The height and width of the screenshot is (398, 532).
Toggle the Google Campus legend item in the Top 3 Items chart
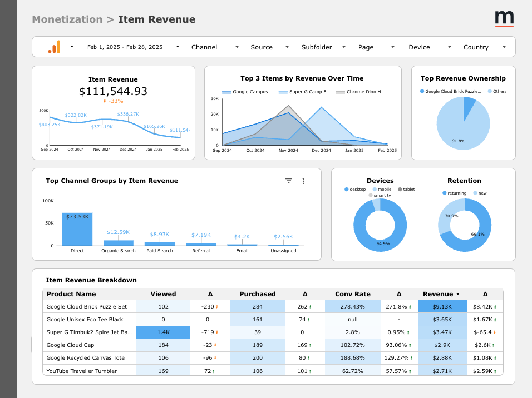pos(247,92)
